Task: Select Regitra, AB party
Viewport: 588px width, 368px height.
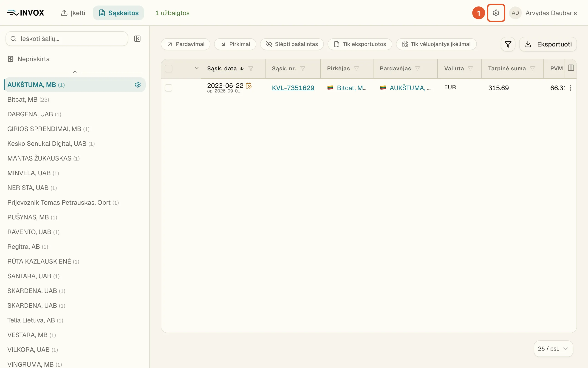Action: (x=75, y=247)
